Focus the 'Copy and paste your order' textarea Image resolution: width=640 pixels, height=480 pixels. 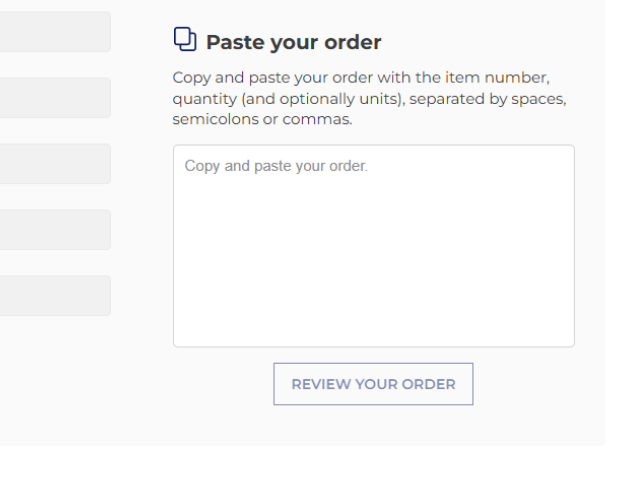click(x=373, y=245)
